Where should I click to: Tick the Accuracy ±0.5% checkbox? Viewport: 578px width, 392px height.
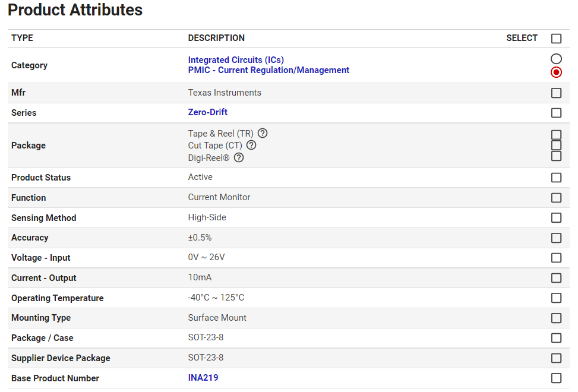click(x=556, y=238)
